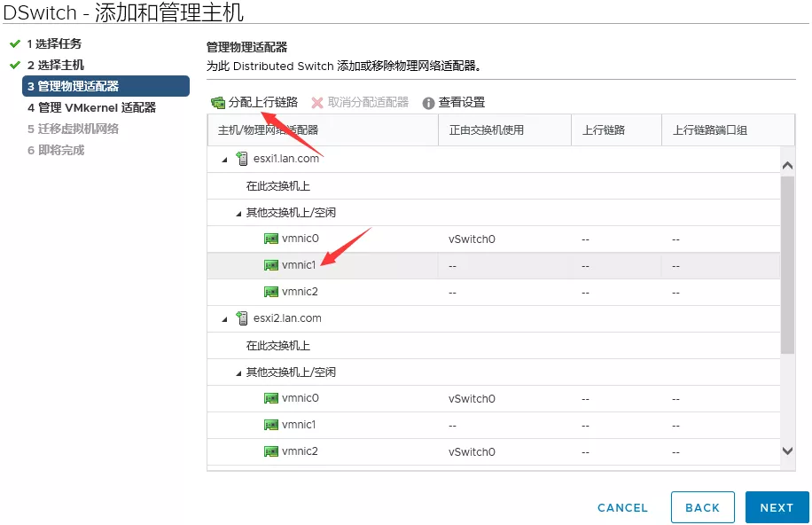812x525 pixels.
Task: Select vmnic1 adapter icon under esxi2.lan.com
Action: pyautogui.click(x=271, y=425)
